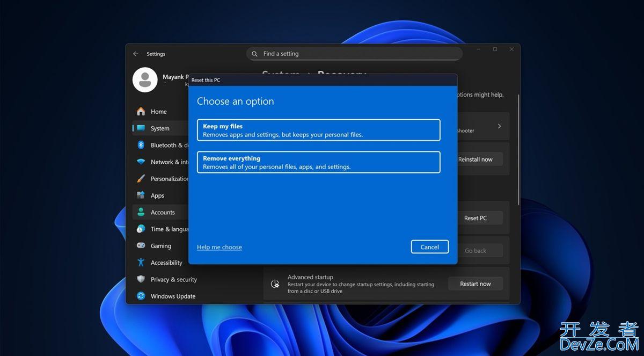644x356 pixels.
Task: Click the System monitor icon in sidebar
Action: [x=141, y=128]
